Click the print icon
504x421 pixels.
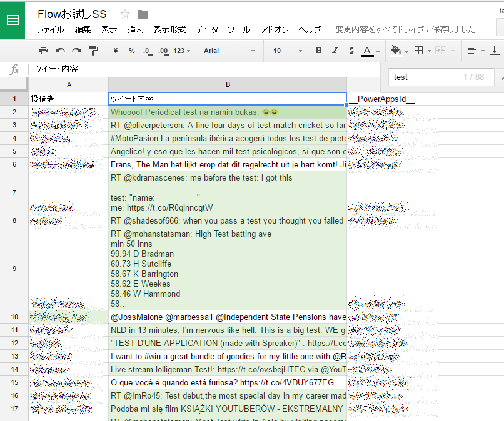[44, 51]
